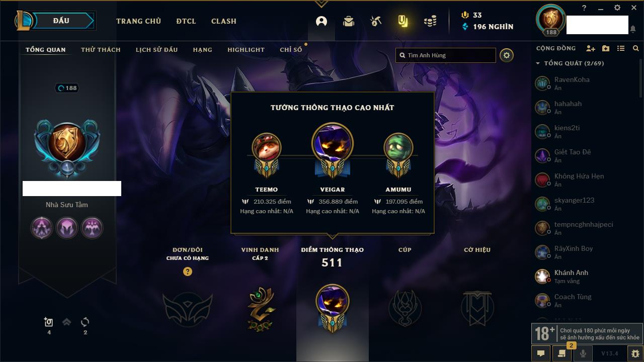Switch to the LỊCH SỬ ĐẤU tab

point(156,50)
